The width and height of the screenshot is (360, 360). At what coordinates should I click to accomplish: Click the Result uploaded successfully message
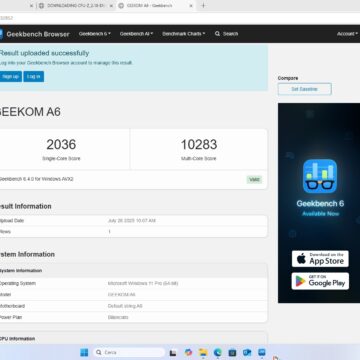point(44,53)
